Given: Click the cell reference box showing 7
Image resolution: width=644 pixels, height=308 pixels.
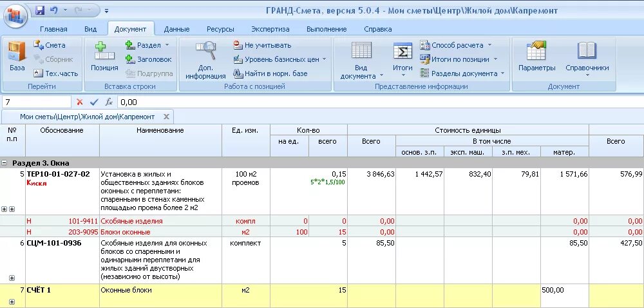Looking at the screenshot, I should tap(37, 102).
